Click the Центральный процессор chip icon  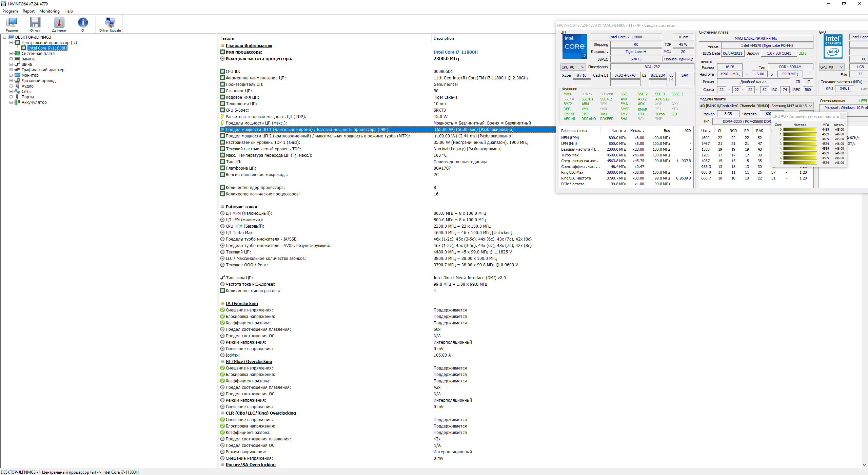[17, 43]
